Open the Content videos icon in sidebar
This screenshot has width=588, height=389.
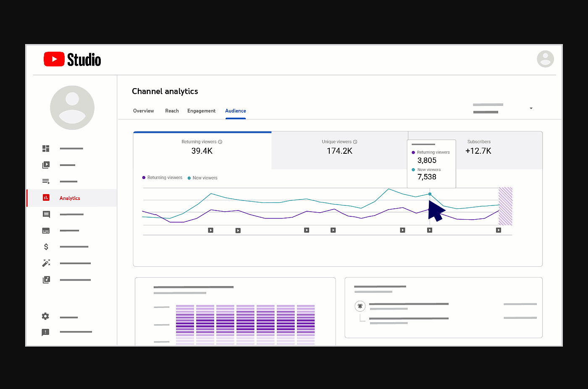(x=46, y=165)
